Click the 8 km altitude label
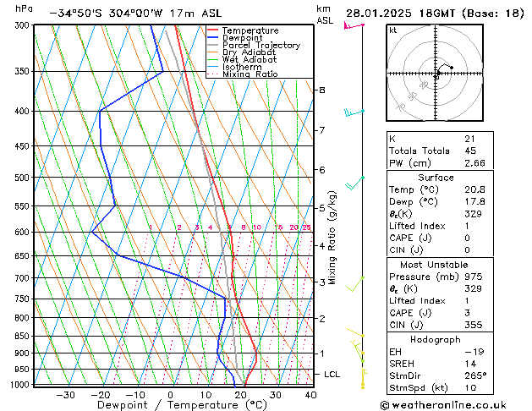This screenshot has width=532, height=411. (x=322, y=90)
